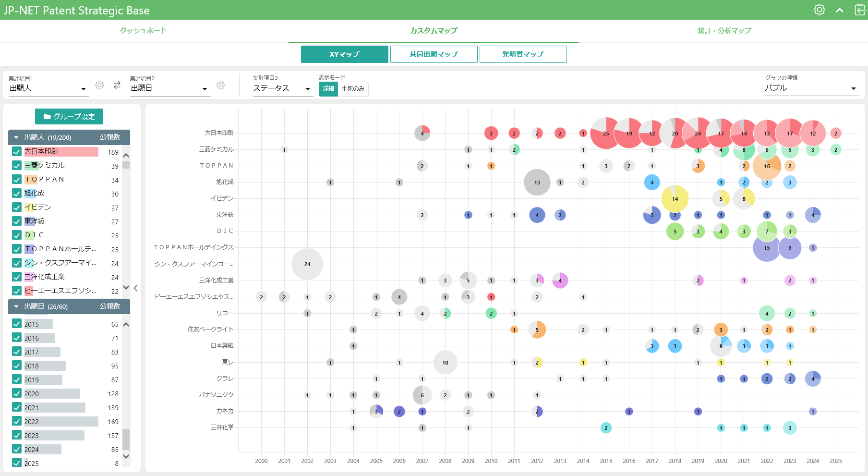Click the applicant list scrollbar thumb

(126, 165)
